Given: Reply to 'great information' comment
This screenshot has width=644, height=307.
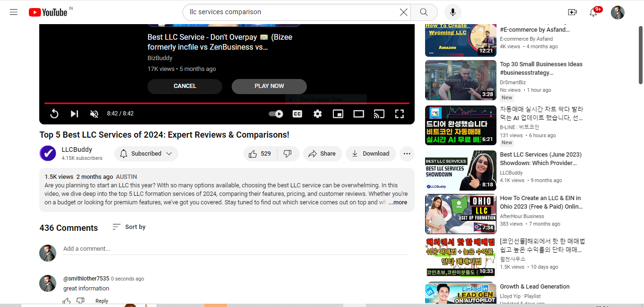Looking at the screenshot, I should click(x=102, y=301).
